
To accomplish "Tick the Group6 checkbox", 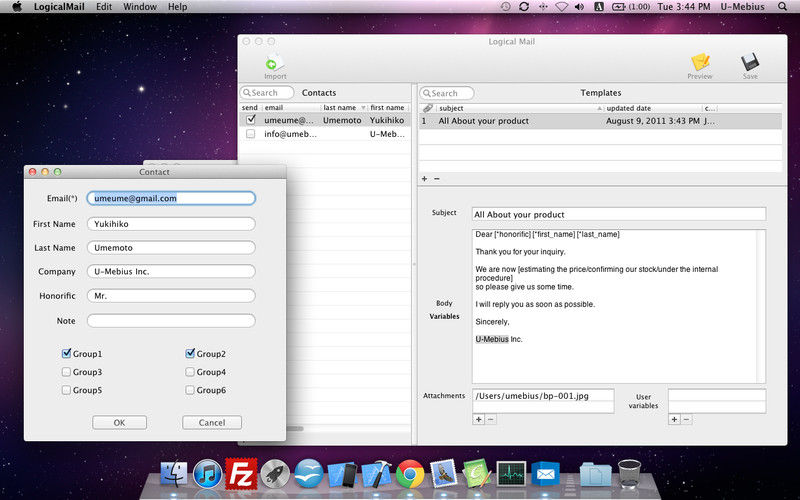I will pos(190,390).
